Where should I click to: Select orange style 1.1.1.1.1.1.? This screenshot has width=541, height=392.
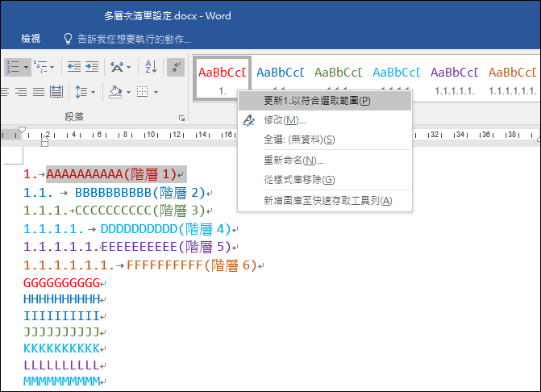513,80
